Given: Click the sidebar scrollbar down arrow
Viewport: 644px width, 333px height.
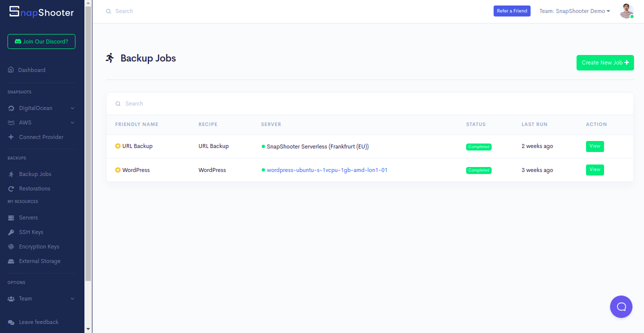Looking at the screenshot, I should tap(88, 329).
